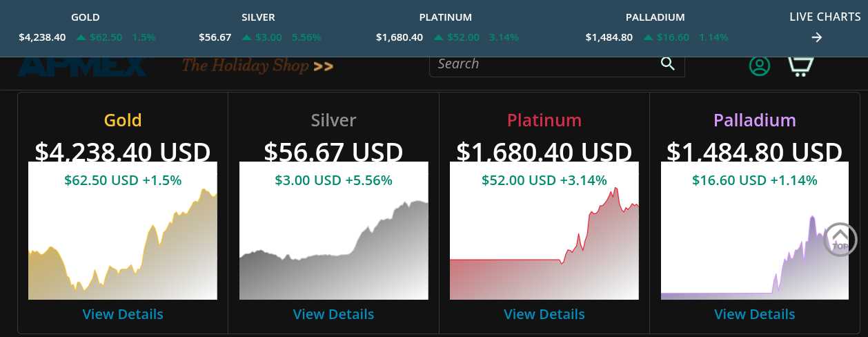Open The Holiday Shop link

(246, 66)
